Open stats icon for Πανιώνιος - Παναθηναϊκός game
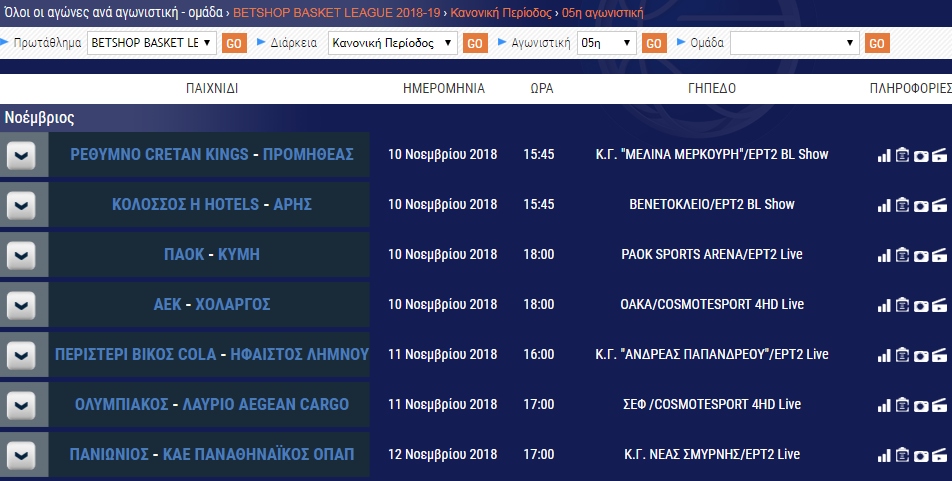 click(884, 455)
